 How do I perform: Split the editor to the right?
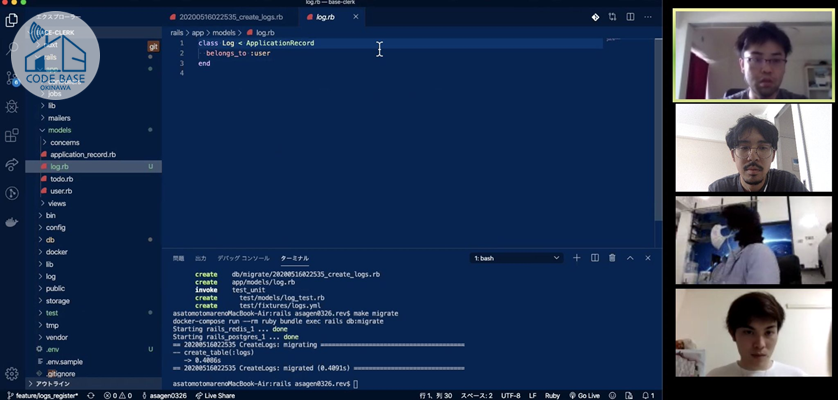coord(630,17)
